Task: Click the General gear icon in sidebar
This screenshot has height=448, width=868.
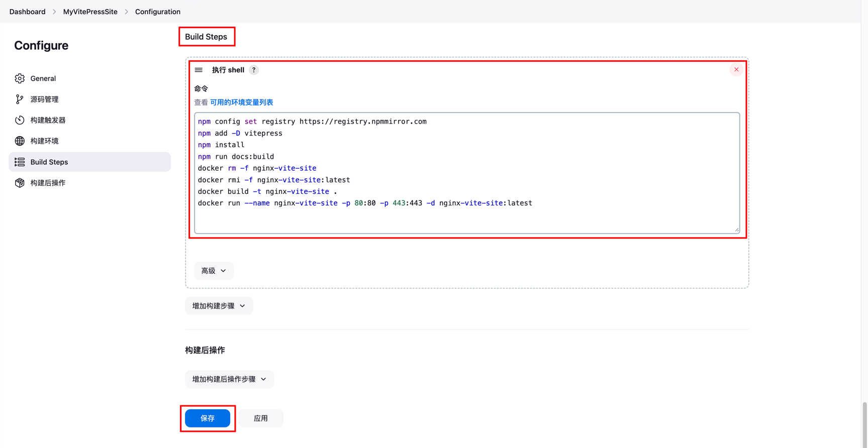Action: pos(20,78)
